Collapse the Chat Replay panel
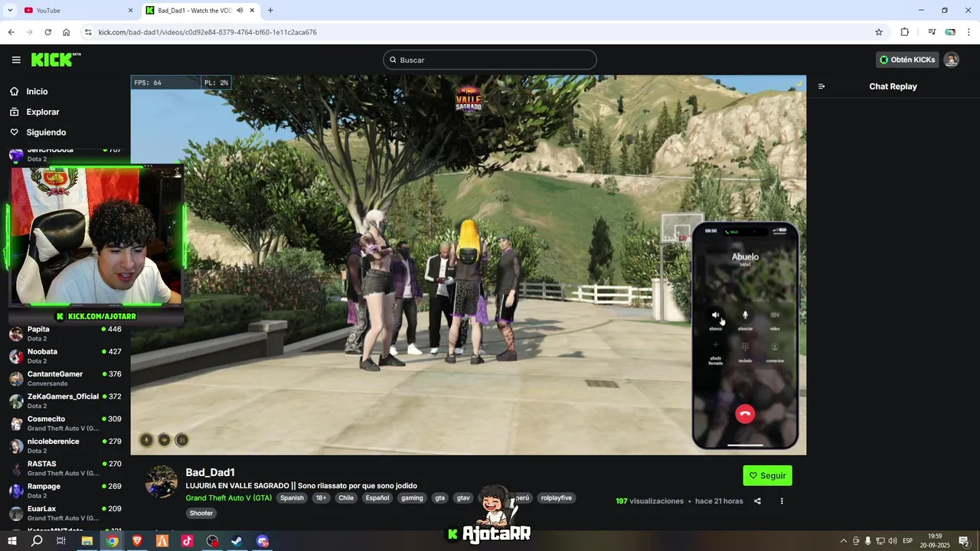980x551 pixels. pyautogui.click(x=822, y=86)
